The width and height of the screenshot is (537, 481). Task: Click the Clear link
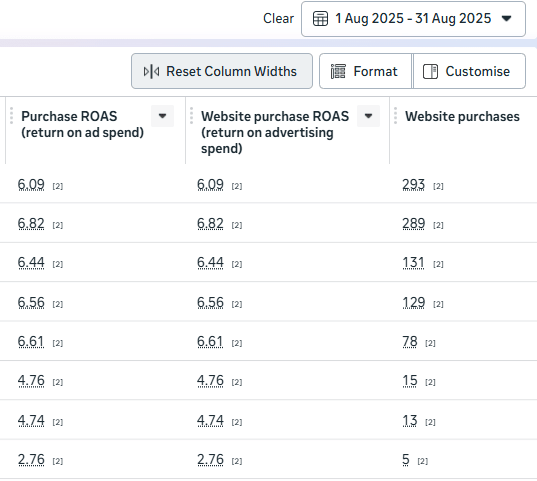pyautogui.click(x=278, y=18)
